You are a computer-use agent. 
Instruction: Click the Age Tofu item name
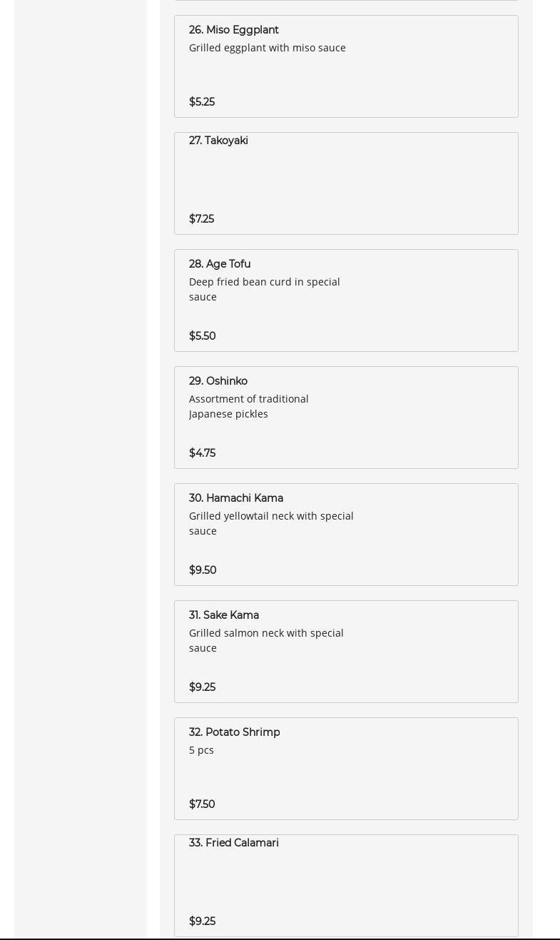coord(220,264)
